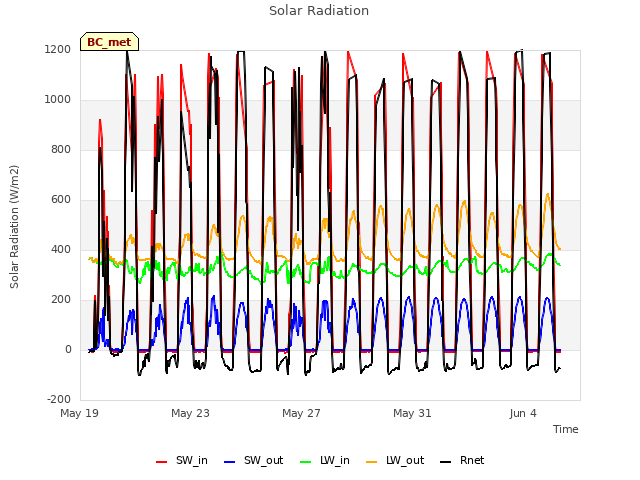Viewport: 640px width, 480px height.
Task: Click the 200 y-axis tick label
Action: (x=61, y=300)
